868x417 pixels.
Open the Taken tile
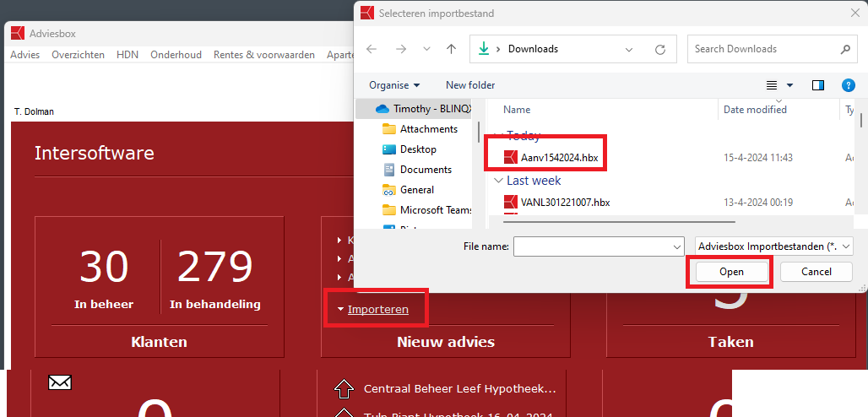[730, 342]
